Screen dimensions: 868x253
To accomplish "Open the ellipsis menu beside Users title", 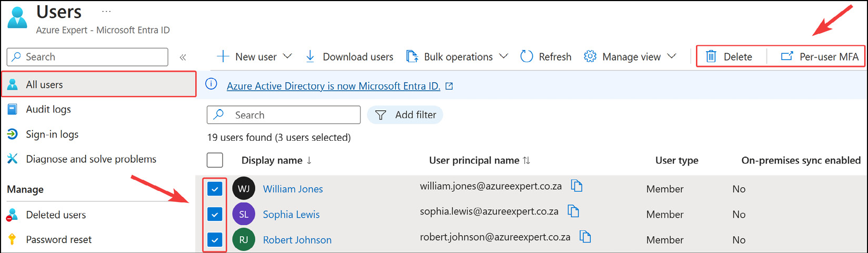I will (106, 12).
